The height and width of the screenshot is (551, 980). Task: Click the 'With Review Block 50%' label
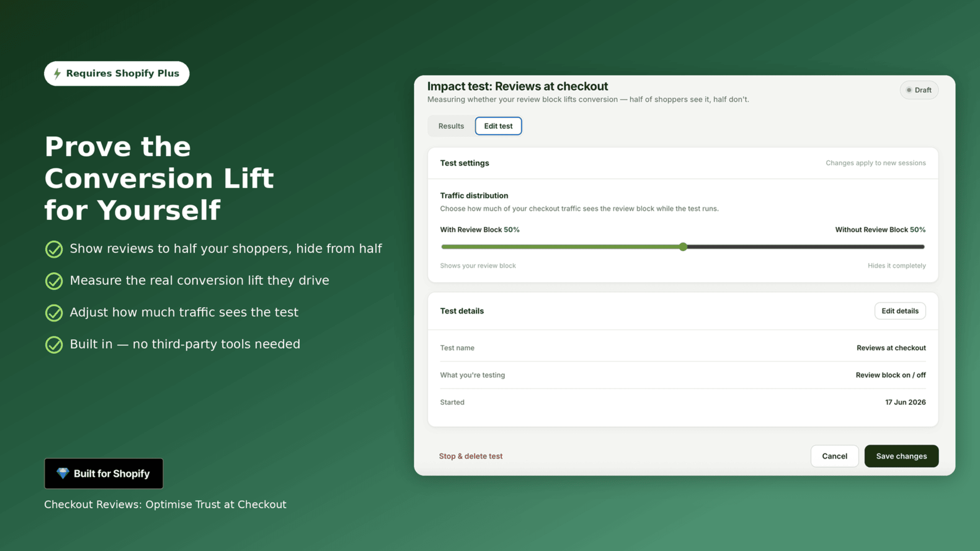pos(480,230)
